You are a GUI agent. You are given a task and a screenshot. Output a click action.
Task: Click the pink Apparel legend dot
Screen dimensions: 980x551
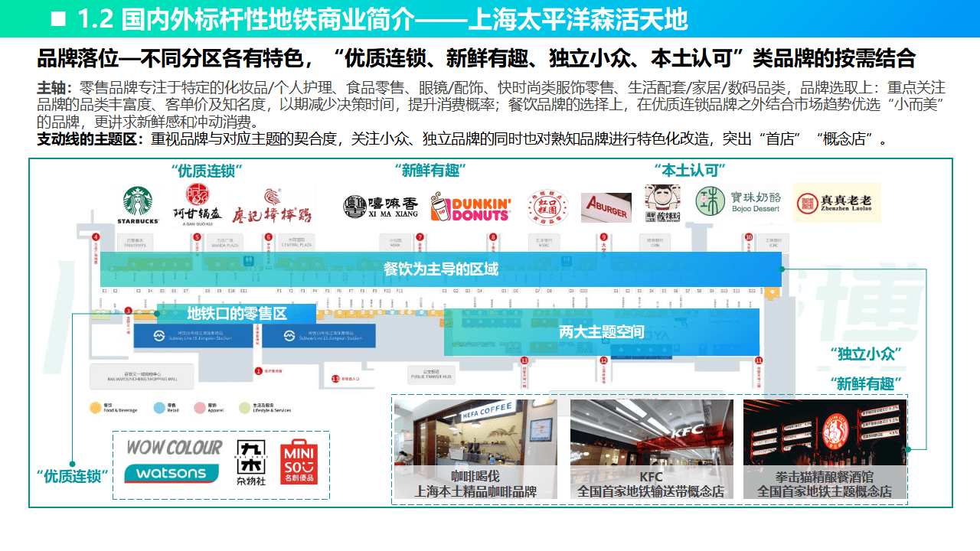coord(200,408)
